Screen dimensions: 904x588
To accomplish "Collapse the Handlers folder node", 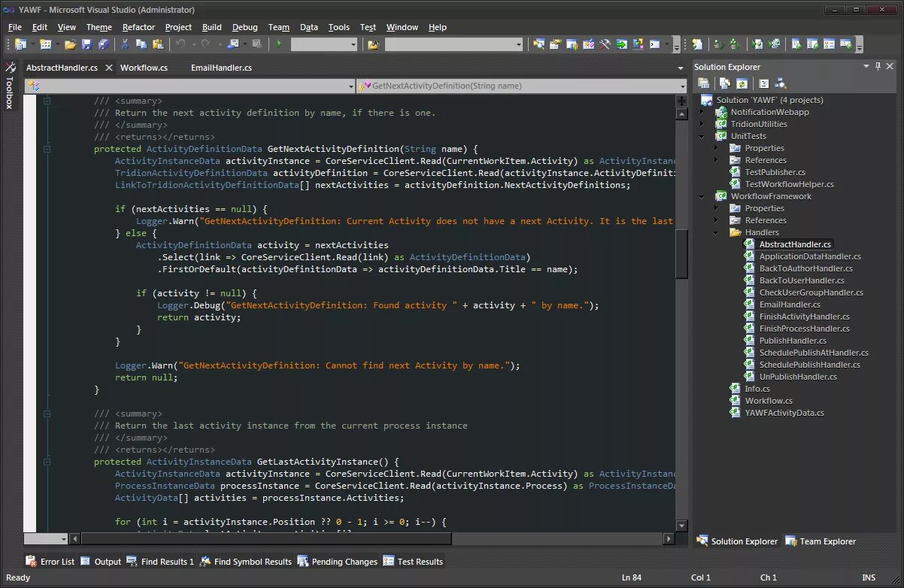I will point(717,232).
